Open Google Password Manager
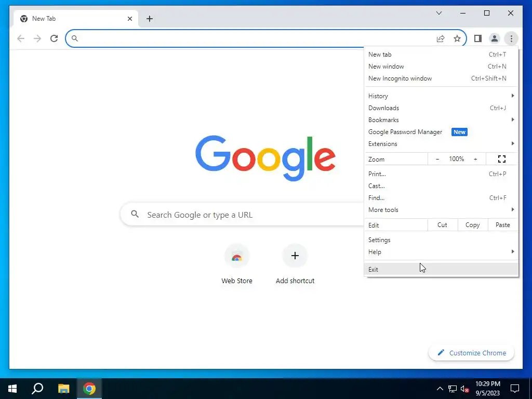The image size is (532, 399). 441,132
